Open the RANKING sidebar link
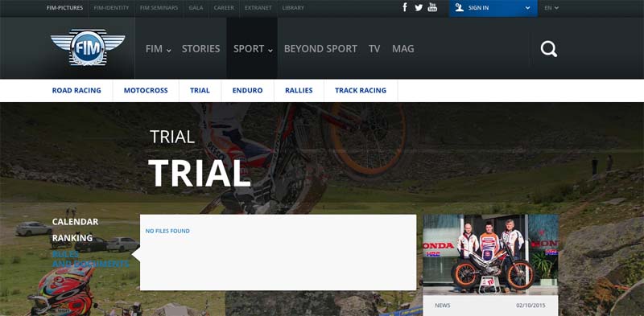This screenshot has width=644, height=316. [72, 238]
